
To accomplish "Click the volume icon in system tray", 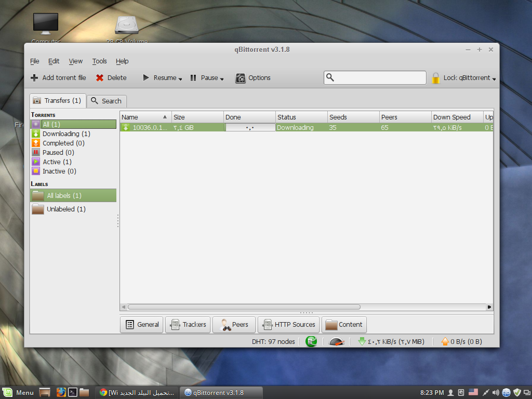I will pos(495,393).
